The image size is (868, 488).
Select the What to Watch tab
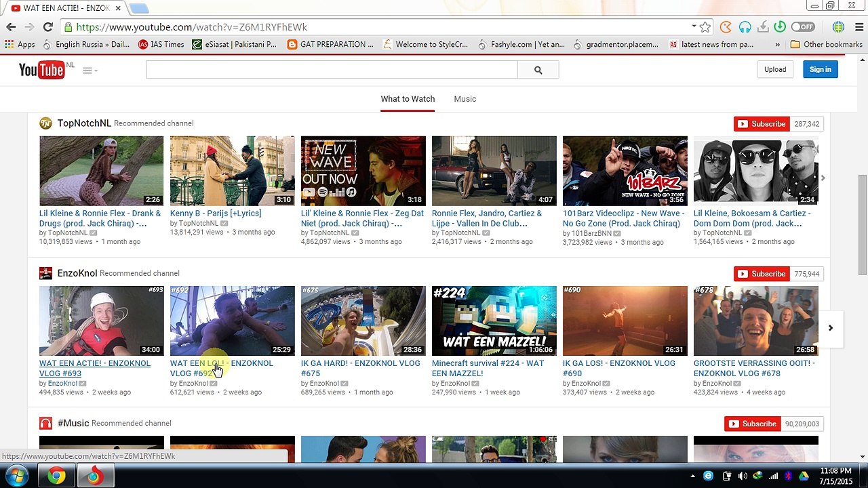408,99
